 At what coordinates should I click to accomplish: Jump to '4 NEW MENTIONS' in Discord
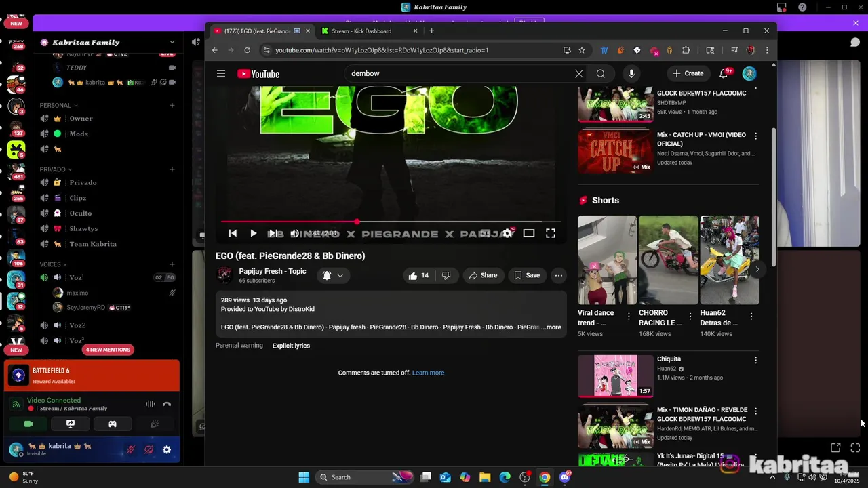click(x=108, y=350)
